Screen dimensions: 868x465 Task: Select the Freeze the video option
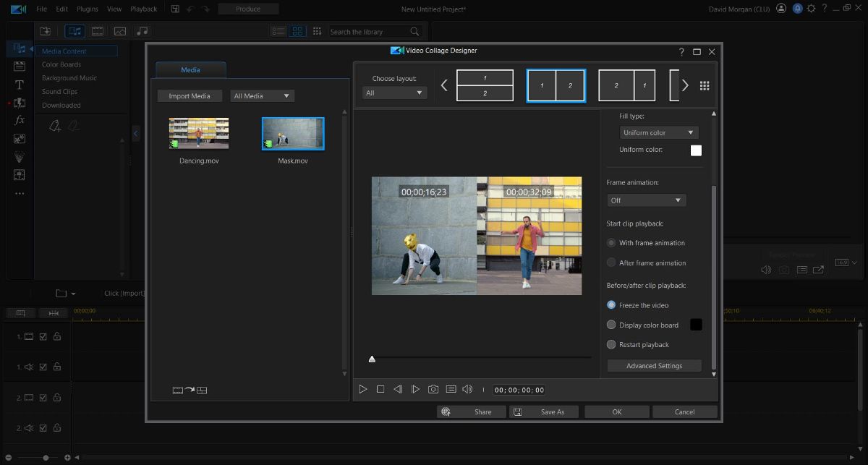tap(611, 304)
